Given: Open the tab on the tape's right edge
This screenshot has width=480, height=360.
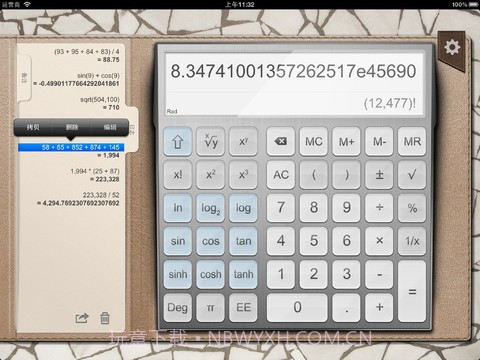Looking at the screenshot, I should (132, 130).
